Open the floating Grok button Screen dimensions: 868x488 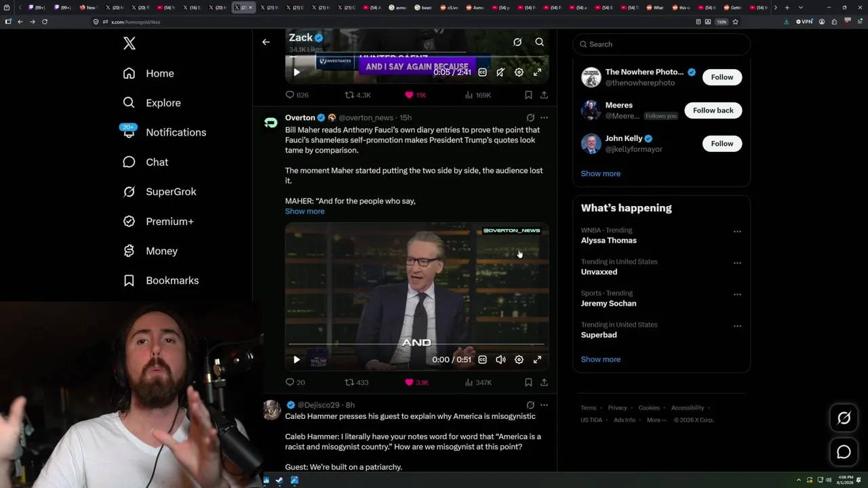844,418
